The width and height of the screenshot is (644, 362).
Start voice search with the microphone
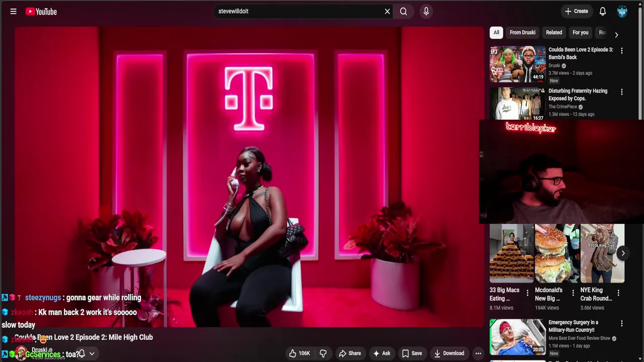426,11
